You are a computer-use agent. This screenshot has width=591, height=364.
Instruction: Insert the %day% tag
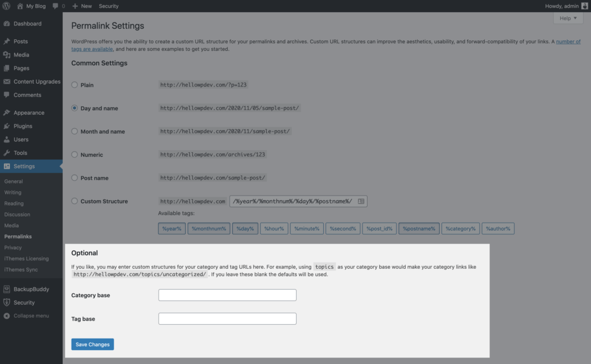(x=245, y=228)
